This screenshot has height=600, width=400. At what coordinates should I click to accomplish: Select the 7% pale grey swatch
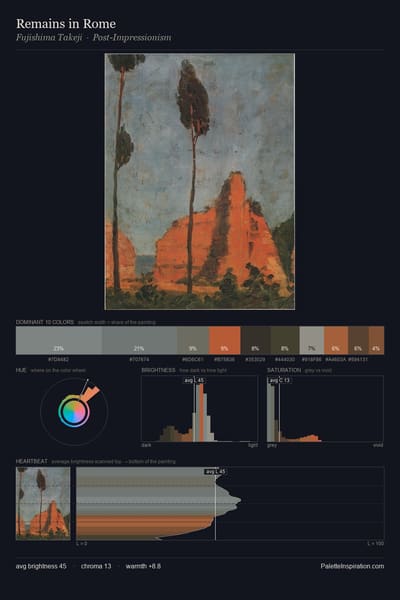(x=312, y=340)
